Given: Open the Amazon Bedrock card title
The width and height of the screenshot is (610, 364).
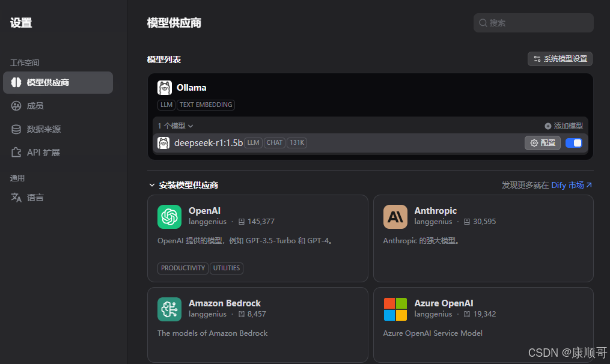Looking at the screenshot, I should pos(225,303).
